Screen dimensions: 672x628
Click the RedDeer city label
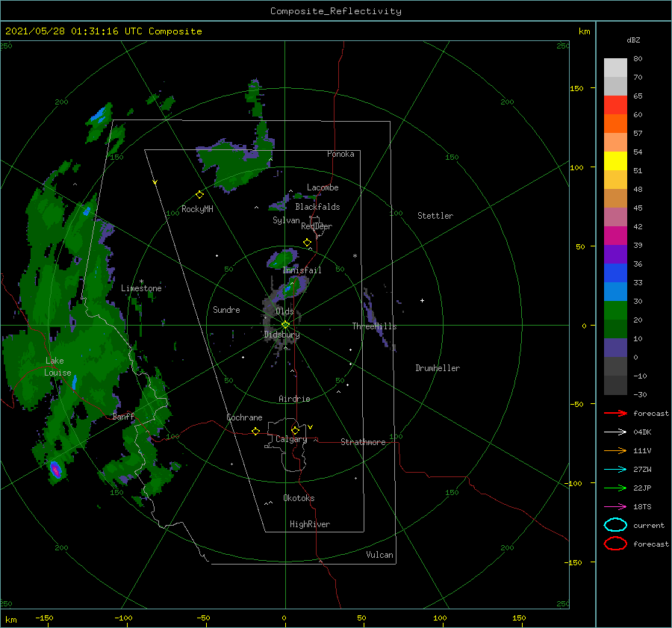317,226
